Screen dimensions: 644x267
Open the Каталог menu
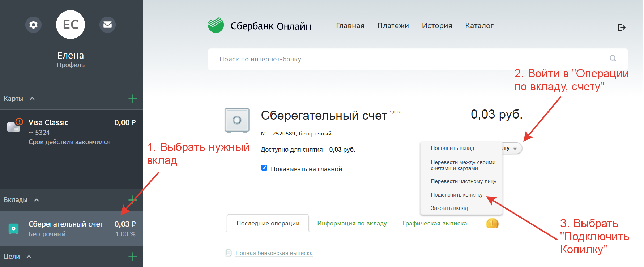(479, 26)
